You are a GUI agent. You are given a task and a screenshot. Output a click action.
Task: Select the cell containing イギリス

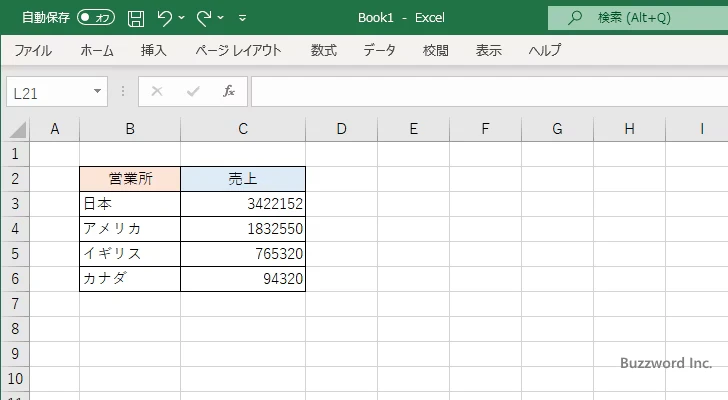pos(130,254)
